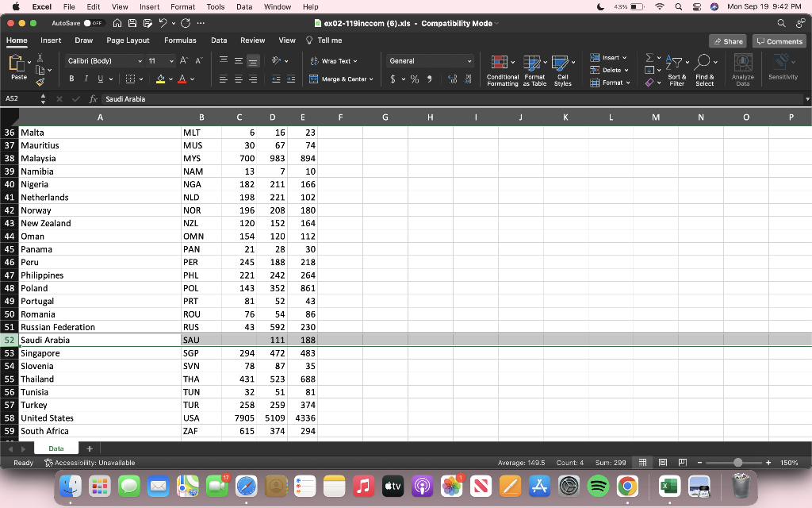Open the Comments button
This screenshot has width=812, height=508.
tap(779, 41)
